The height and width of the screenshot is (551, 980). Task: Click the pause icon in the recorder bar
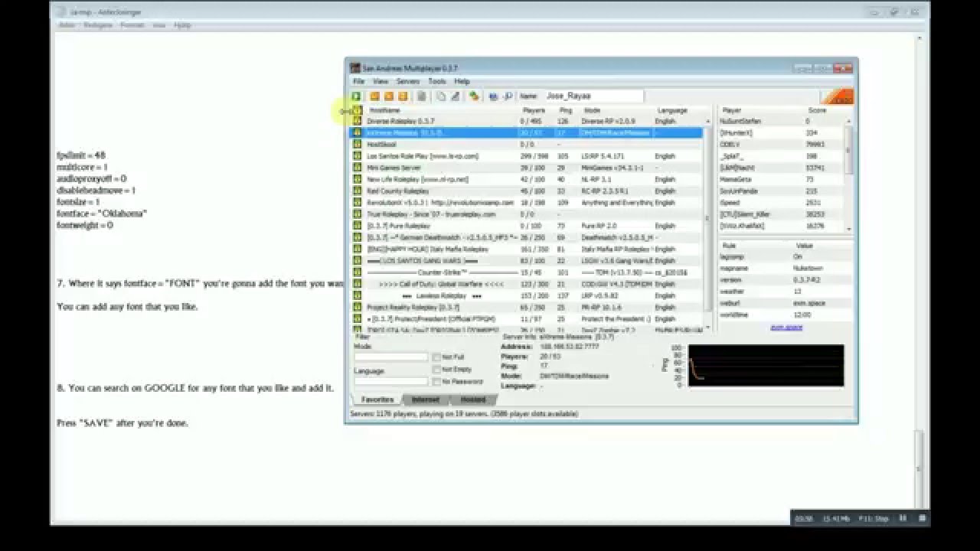[902, 518]
